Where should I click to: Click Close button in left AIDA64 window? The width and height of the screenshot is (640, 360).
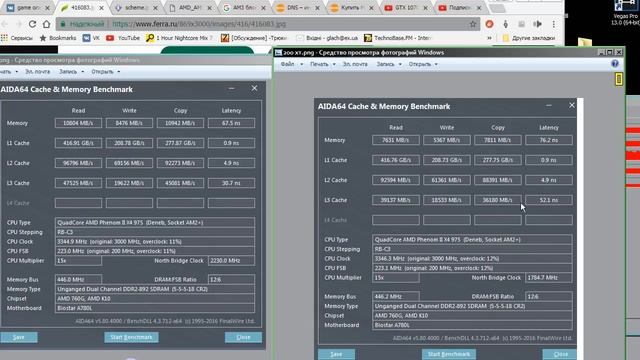click(243, 337)
